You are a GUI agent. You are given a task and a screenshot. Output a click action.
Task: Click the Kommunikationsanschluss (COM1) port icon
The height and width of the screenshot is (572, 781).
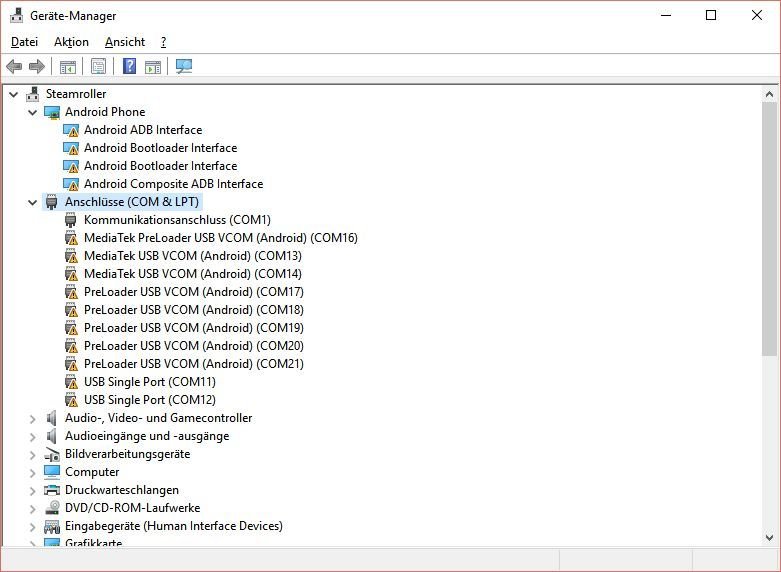coord(71,220)
